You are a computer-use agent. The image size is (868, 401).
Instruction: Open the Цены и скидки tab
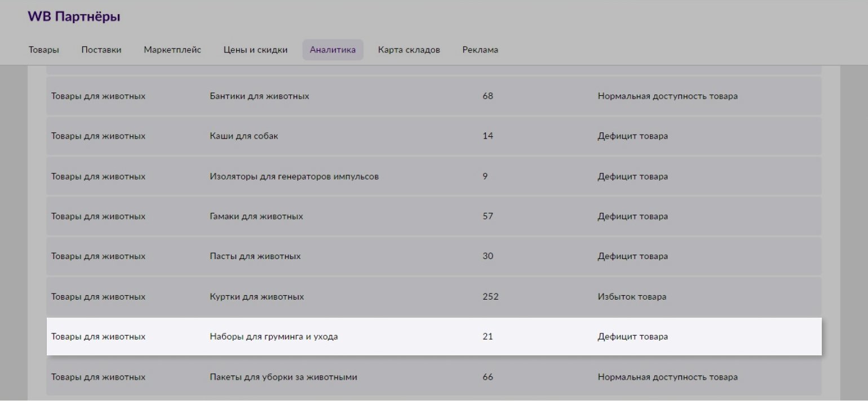[255, 50]
